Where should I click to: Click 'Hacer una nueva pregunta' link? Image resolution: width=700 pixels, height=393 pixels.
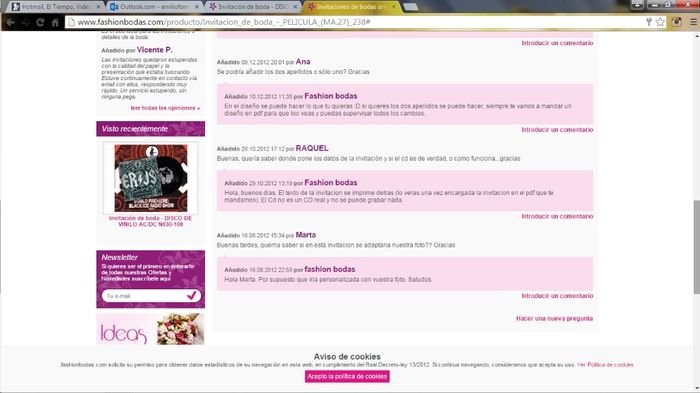point(554,318)
